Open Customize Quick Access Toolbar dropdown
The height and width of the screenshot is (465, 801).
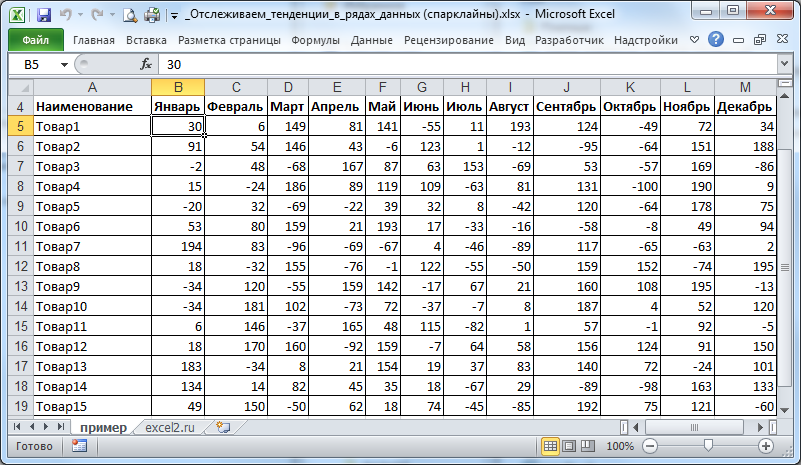coord(175,16)
